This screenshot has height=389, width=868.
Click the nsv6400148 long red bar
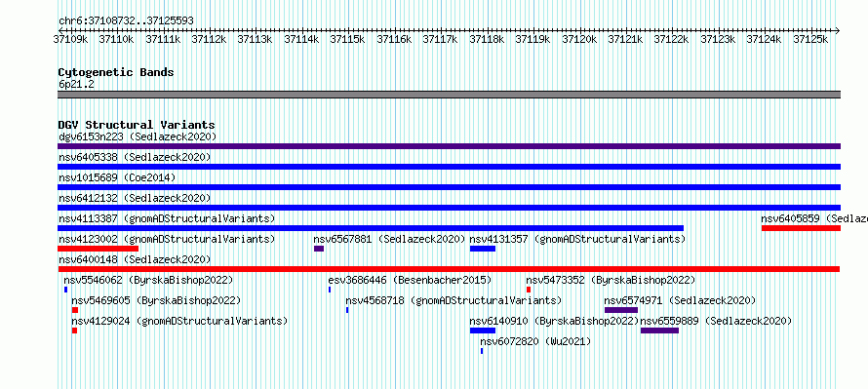(x=449, y=269)
